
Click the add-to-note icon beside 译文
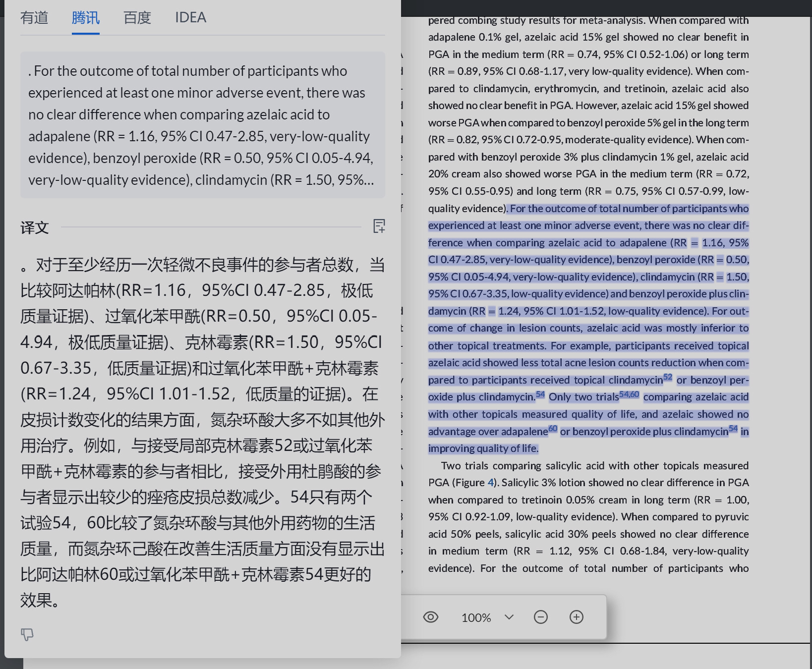pyautogui.click(x=379, y=226)
